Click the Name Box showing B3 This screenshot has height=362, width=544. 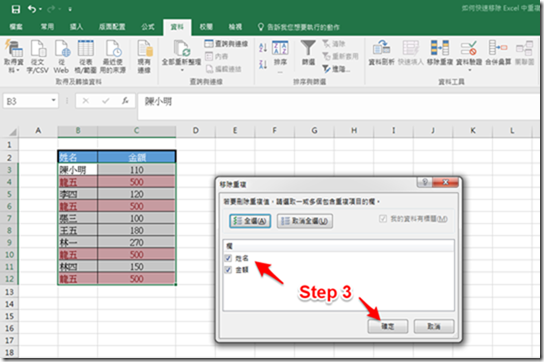click(26, 101)
